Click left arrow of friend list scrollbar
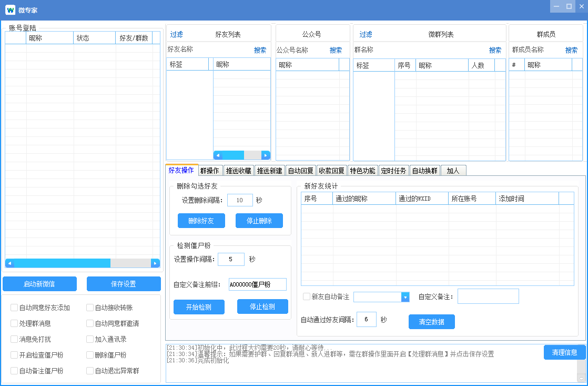Image resolution: width=588 pixels, height=386 pixels. [218, 155]
